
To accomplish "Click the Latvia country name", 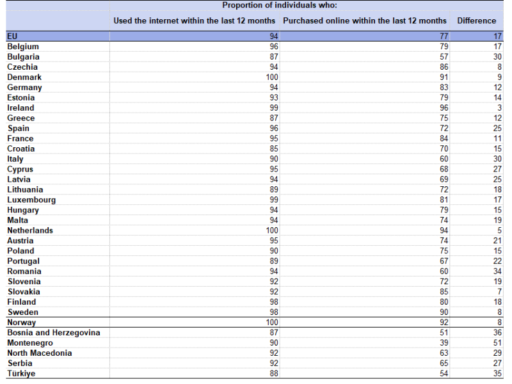I will pos(19,179).
